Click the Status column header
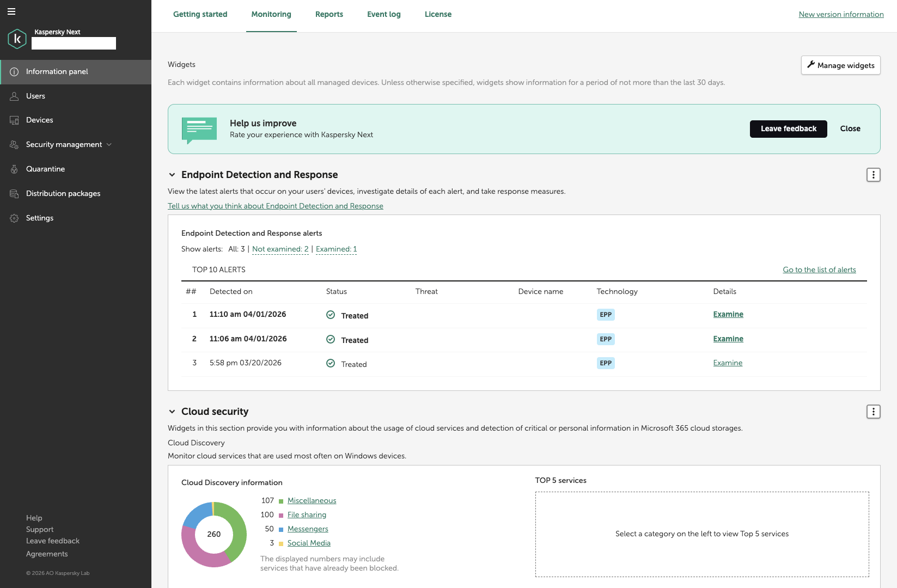Viewport: 897px width, 588px height. [337, 292]
